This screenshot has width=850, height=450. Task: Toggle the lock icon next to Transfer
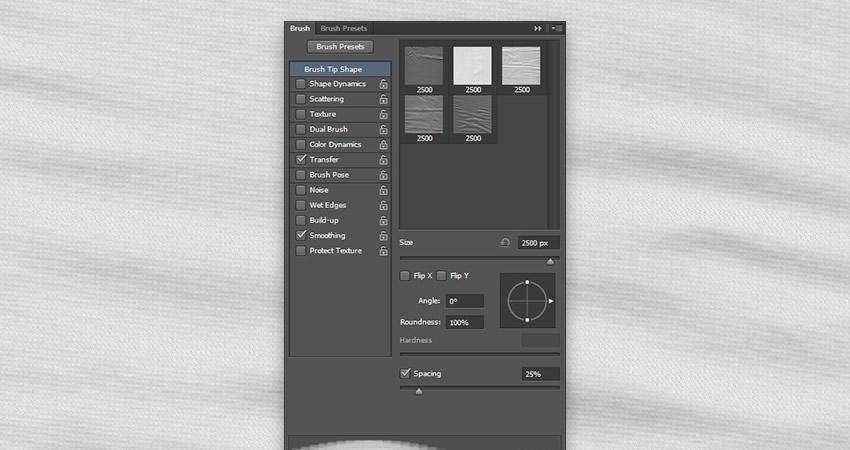(x=383, y=160)
